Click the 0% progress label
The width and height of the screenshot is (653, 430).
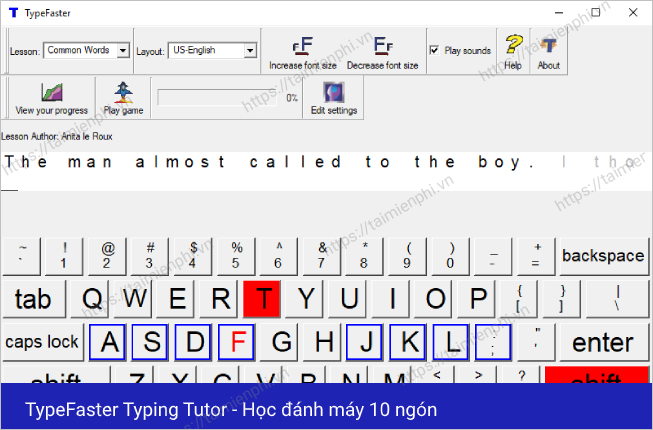click(292, 98)
